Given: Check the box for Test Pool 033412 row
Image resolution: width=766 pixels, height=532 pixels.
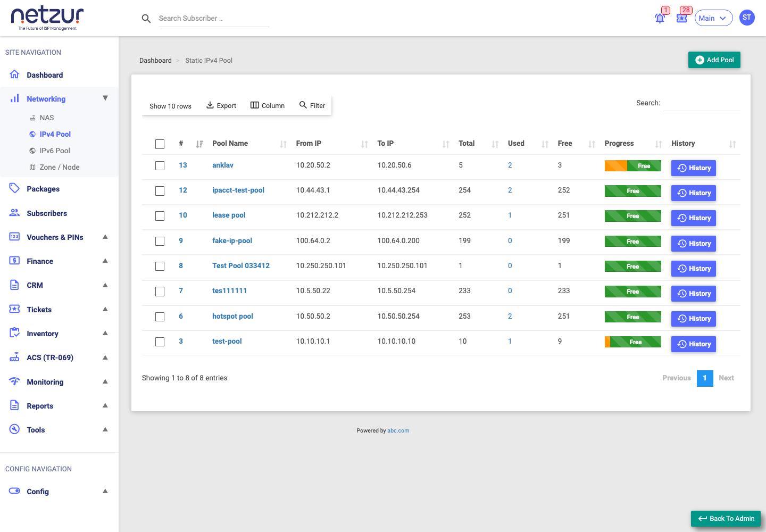Looking at the screenshot, I should click(x=160, y=266).
